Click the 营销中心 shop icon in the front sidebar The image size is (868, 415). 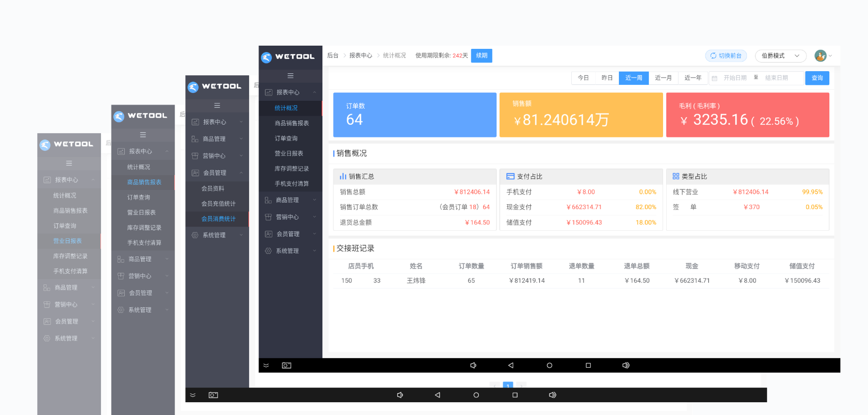(x=269, y=217)
